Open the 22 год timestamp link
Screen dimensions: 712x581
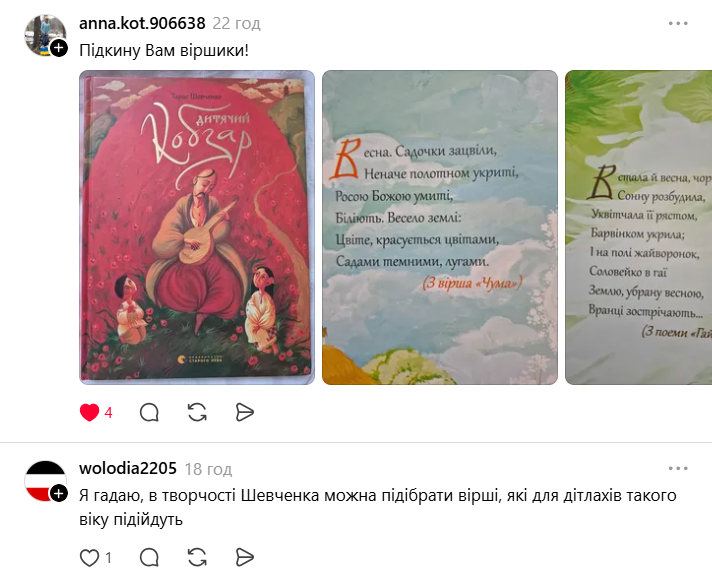coord(237,24)
